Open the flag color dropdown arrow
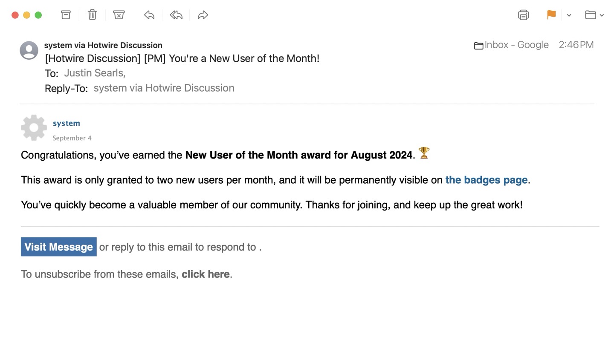 click(569, 15)
